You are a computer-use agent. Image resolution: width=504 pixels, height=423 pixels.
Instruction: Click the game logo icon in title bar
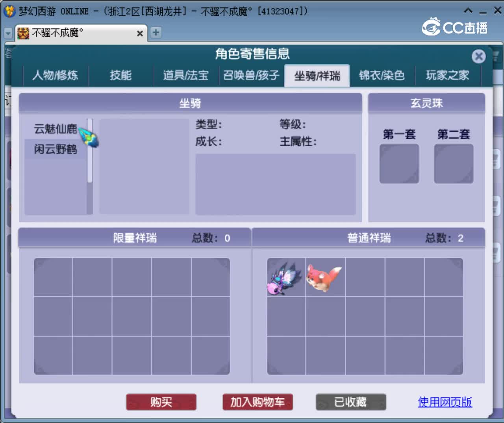pyautogui.click(x=9, y=11)
